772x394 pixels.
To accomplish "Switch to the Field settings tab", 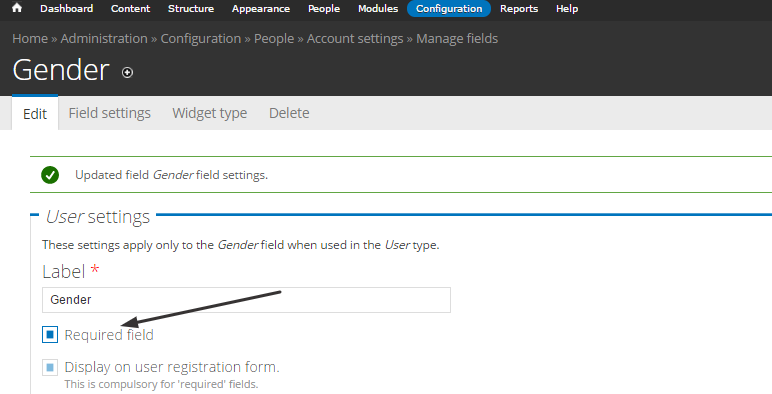I will pos(110,113).
